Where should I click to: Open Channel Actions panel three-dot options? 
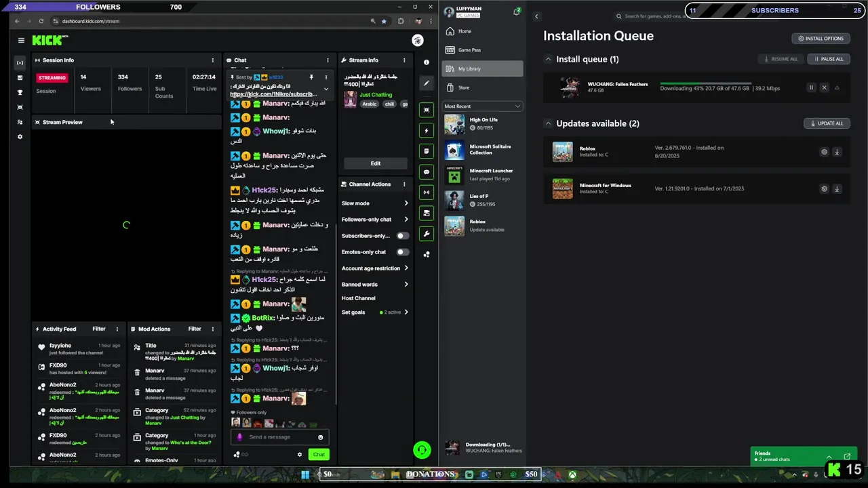(x=404, y=184)
